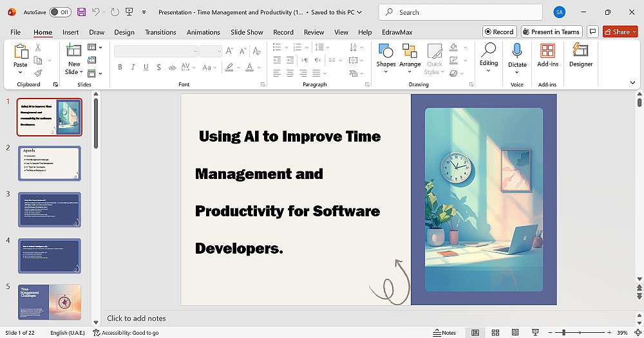Click the Text Shadow S icon
Image resolution: width=644 pixels, height=338 pixels.
(158, 68)
